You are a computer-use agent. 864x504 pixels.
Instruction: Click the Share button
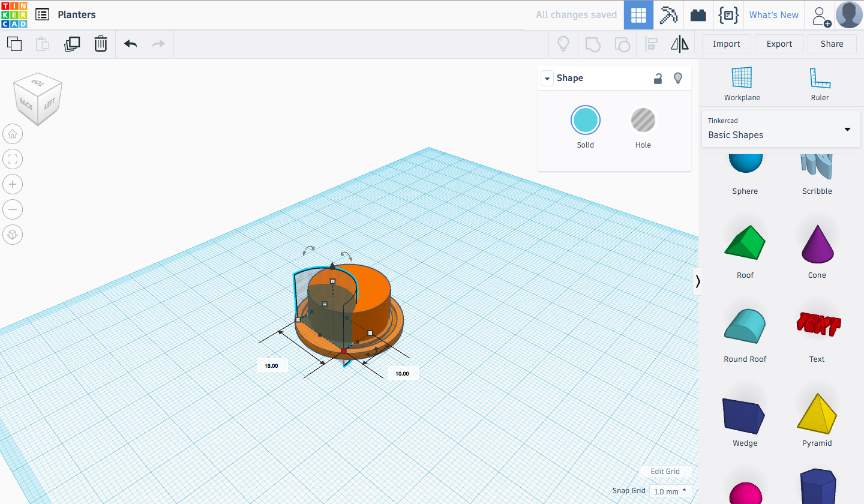832,44
